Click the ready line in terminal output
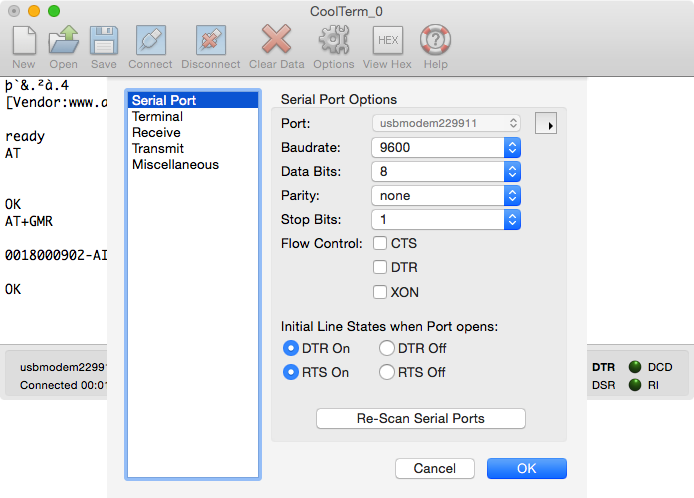This screenshot has height=498, width=694. [x=25, y=136]
